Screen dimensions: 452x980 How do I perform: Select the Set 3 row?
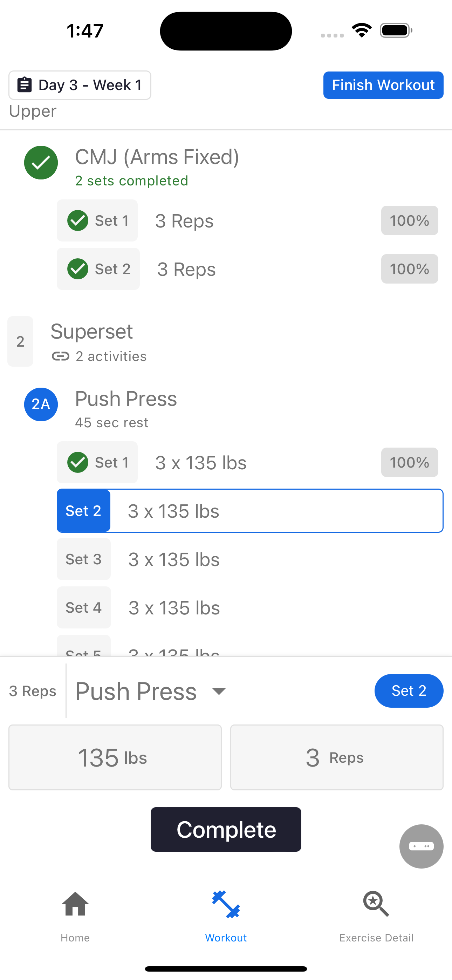250,559
